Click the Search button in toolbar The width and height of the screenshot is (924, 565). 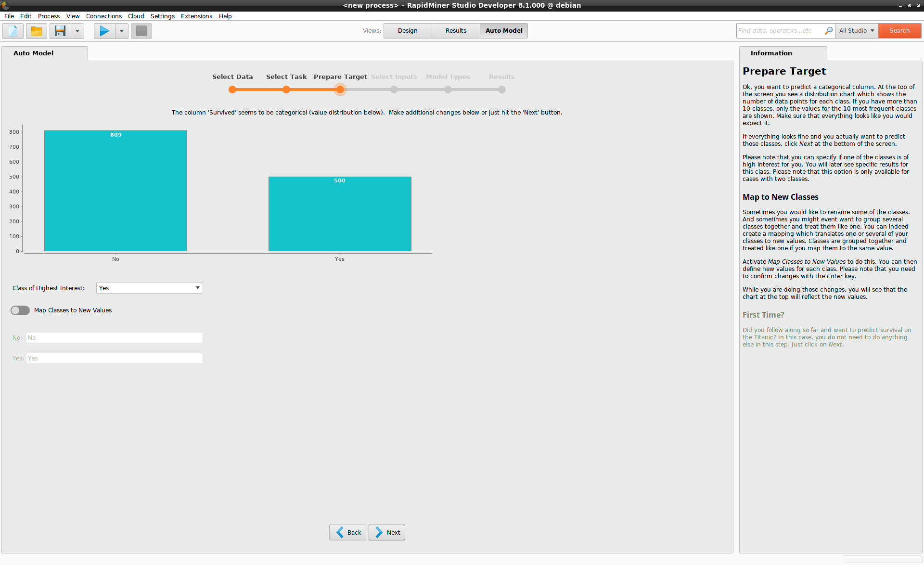point(898,30)
